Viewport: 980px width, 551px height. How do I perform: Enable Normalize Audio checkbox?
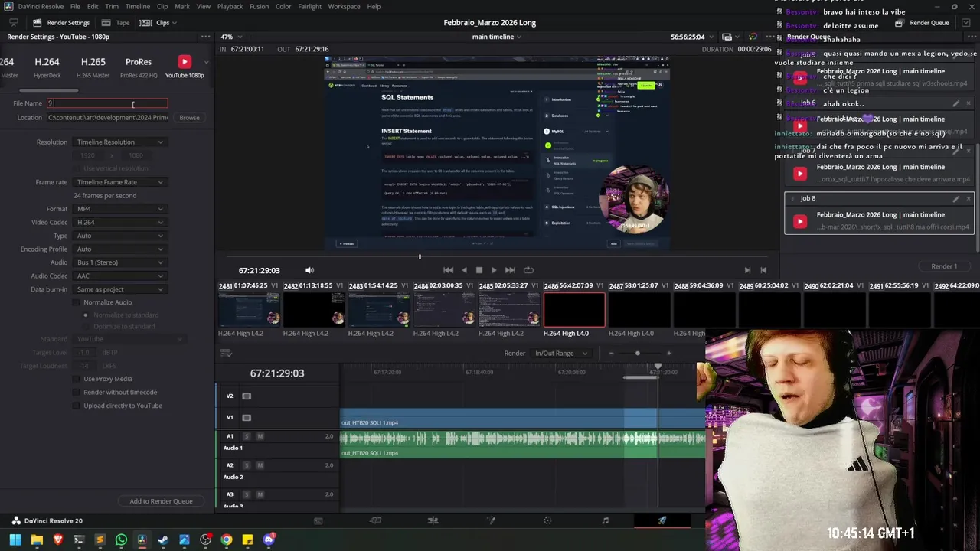[77, 302]
